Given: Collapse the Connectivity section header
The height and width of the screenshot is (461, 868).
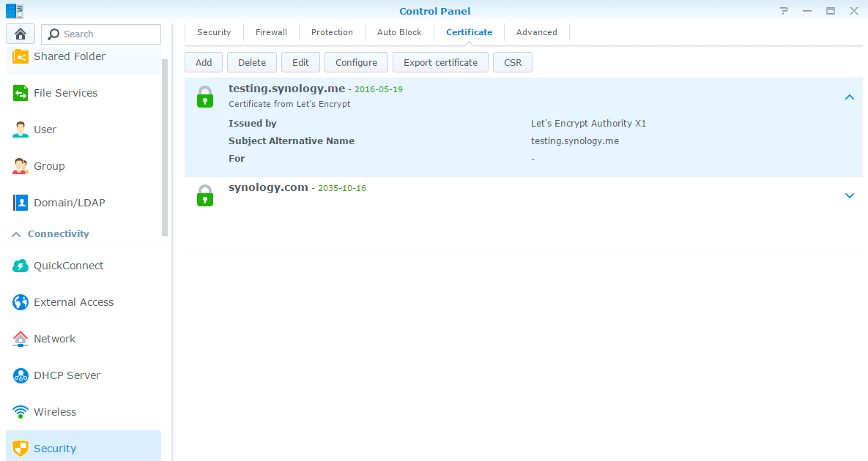Looking at the screenshot, I should (x=15, y=234).
